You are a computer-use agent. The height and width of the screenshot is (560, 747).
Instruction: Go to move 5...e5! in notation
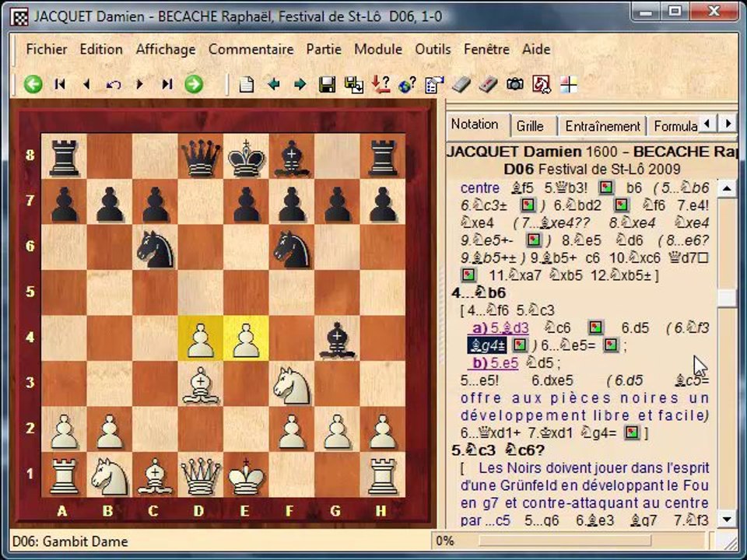click(x=480, y=381)
